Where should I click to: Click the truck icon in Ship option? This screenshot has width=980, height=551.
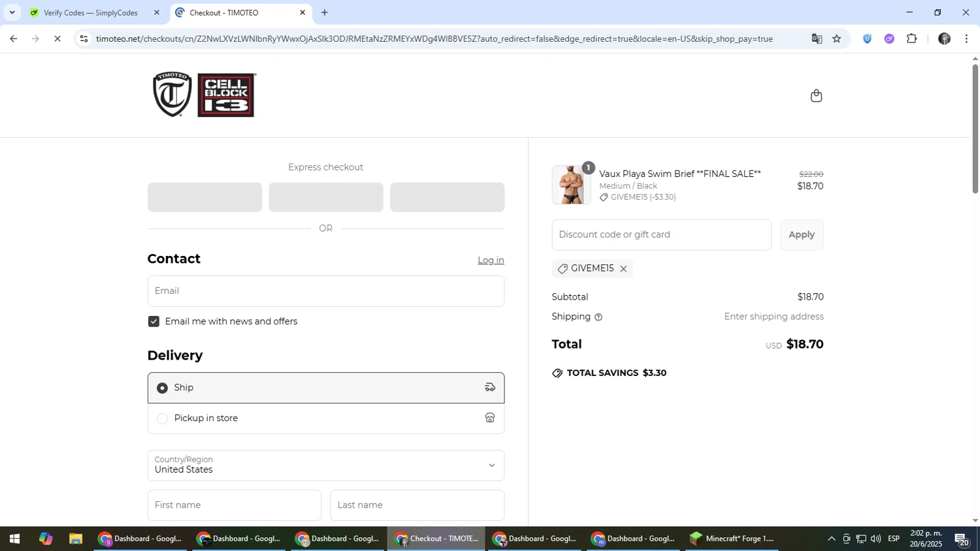click(490, 388)
